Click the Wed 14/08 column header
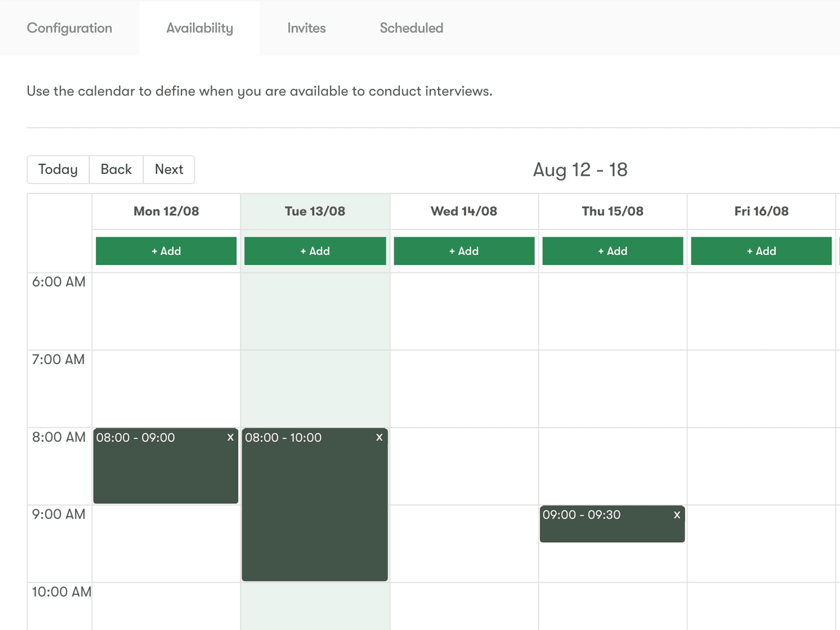Viewport: 840px width, 630px height. (x=464, y=211)
